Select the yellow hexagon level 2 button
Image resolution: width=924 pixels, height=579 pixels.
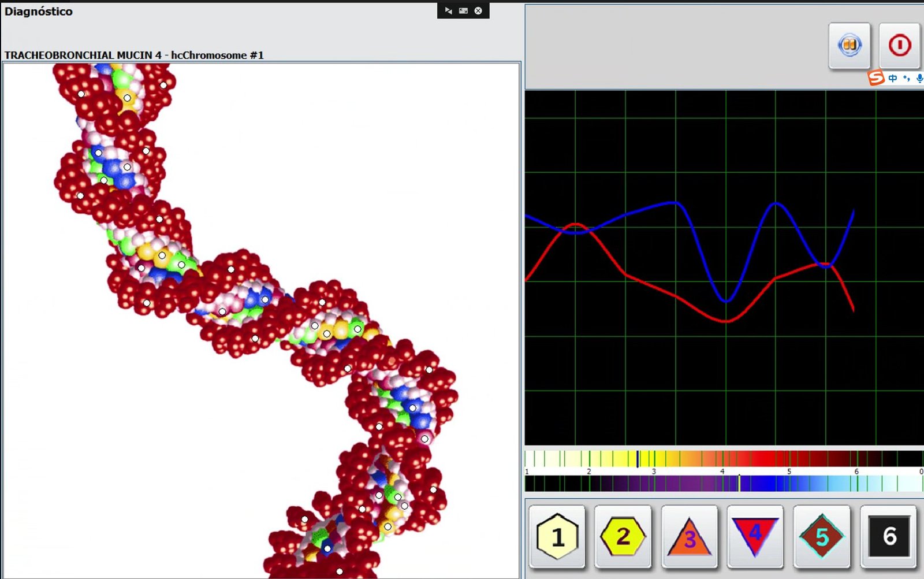point(623,536)
